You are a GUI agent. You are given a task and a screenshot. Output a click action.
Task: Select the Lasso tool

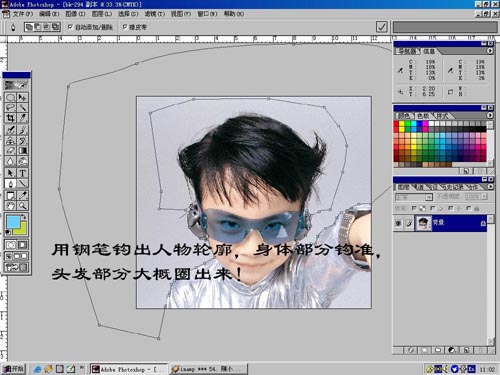tap(11, 107)
